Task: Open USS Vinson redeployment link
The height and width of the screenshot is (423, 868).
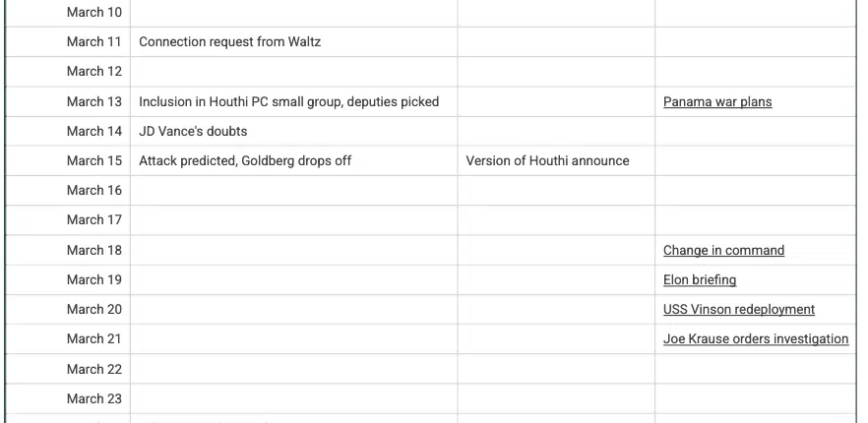Action: coord(738,309)
